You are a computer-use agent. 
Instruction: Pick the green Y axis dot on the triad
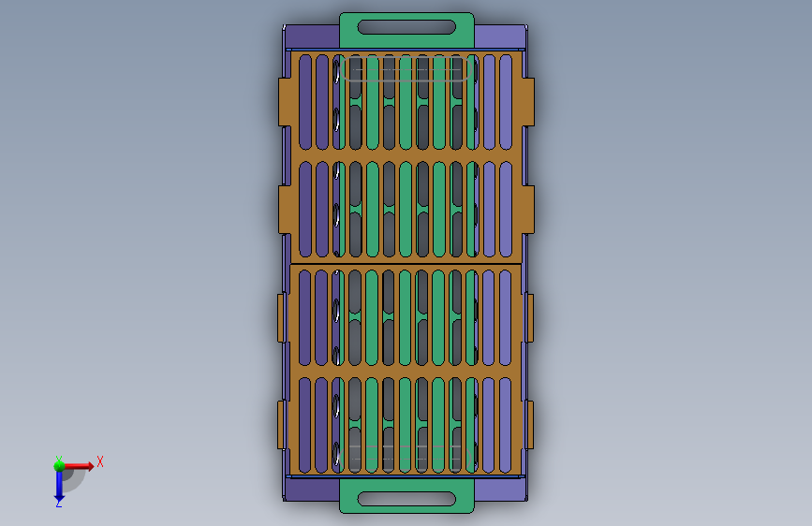[59, 465]
